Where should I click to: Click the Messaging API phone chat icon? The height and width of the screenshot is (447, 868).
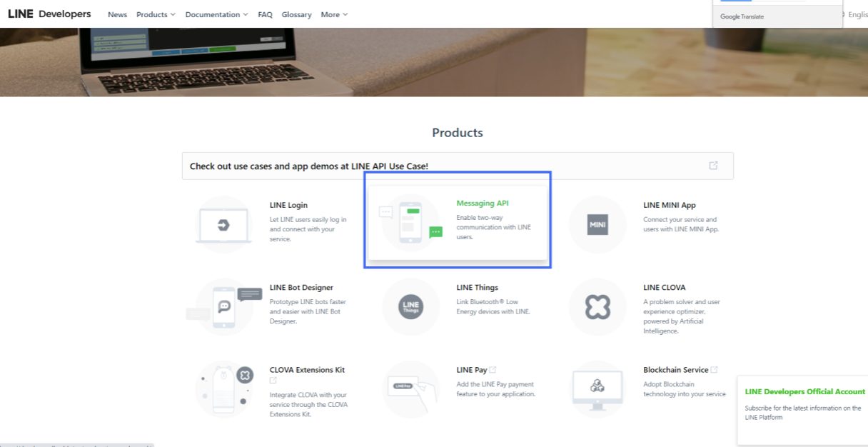(x=411, y=223)
